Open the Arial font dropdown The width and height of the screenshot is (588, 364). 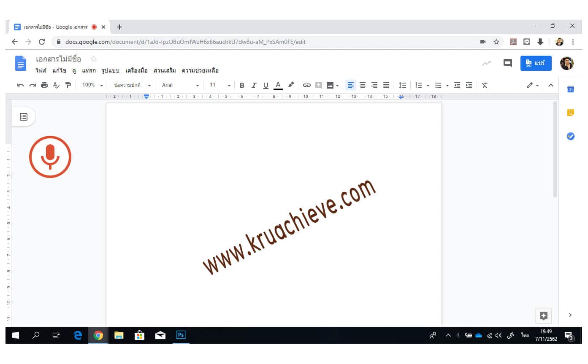point(180,85)
